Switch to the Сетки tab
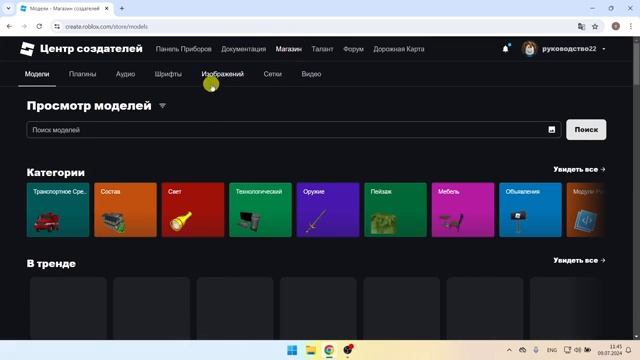Viewport: 640px width, 360px height. click(x=273, y=74)
